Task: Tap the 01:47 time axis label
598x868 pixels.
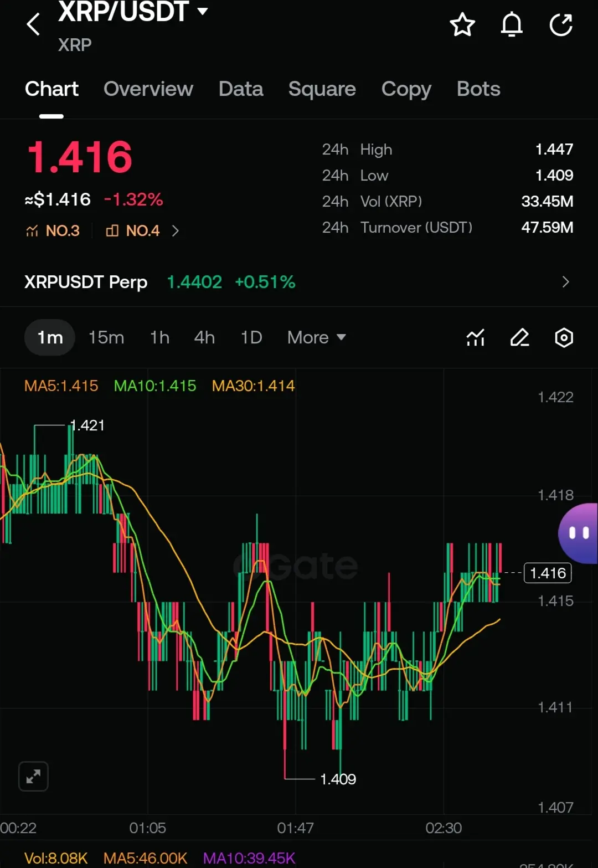Action: 295,828
